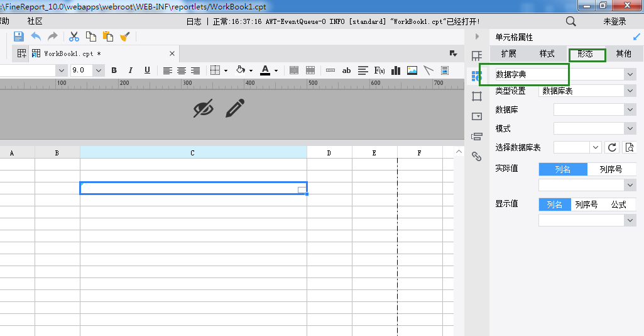Insert an image into the cell

(x=412, y=70)
